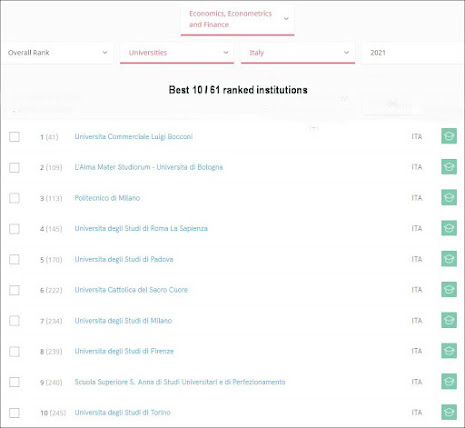This screenshot has height=428, width=465.
Task: Tick checkbox for Universita Cattolica del Sacro Cuore
Action: pos(14,290)
